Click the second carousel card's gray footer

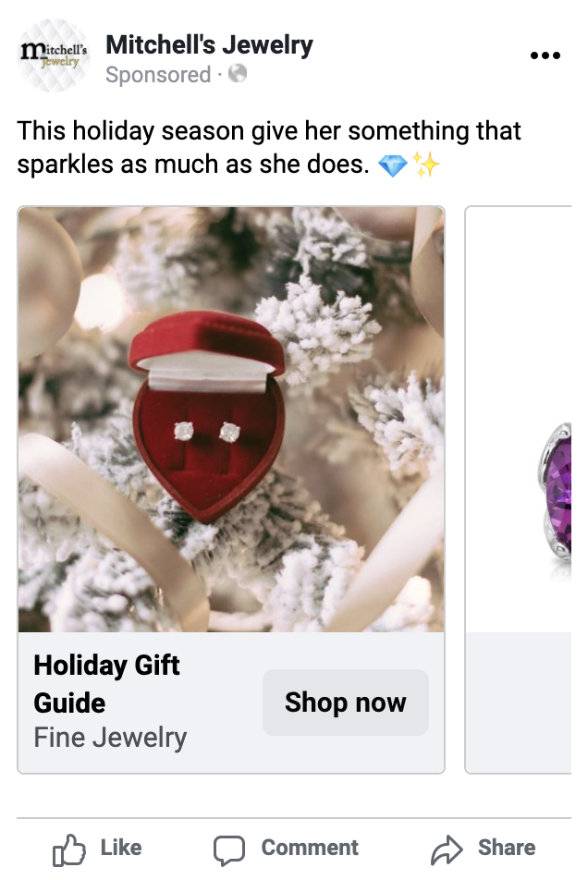522,703
